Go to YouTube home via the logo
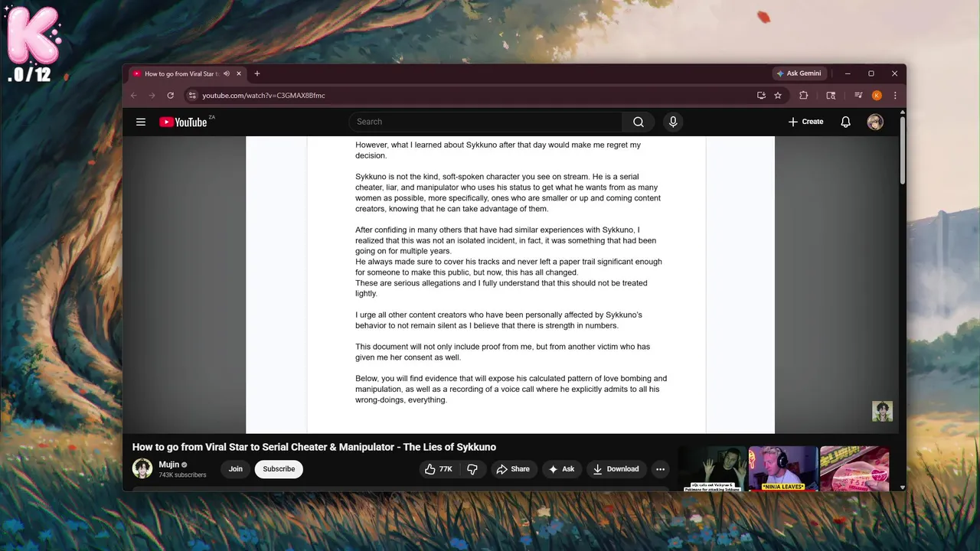This screenshot has width=980, height=551. pos(183,122)
